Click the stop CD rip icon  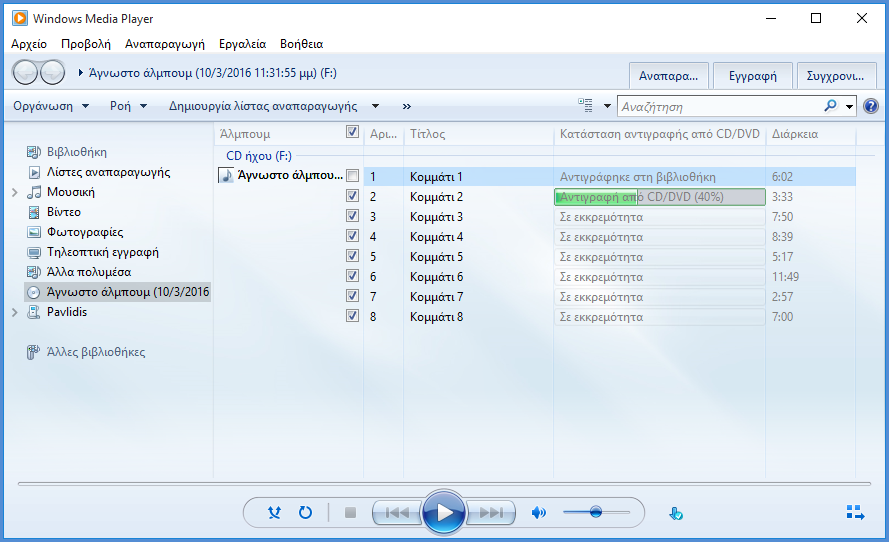click(x=675, y=514)
